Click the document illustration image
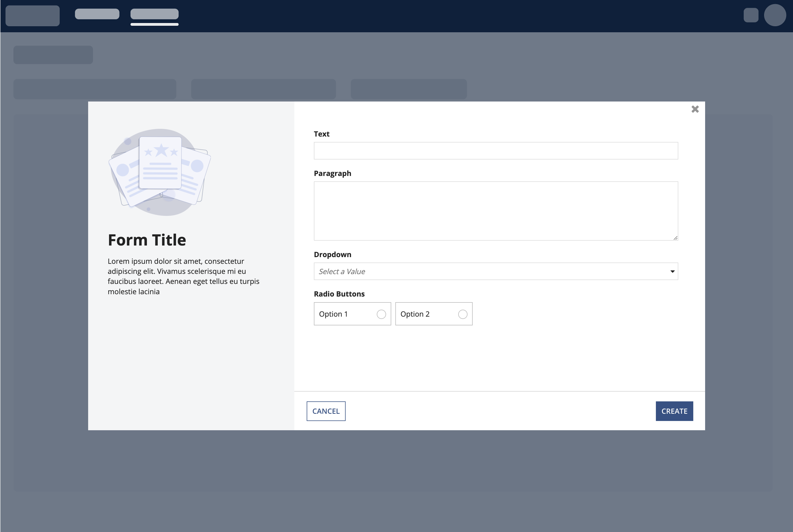Viewport: 793px width, 532px height. 160,172
